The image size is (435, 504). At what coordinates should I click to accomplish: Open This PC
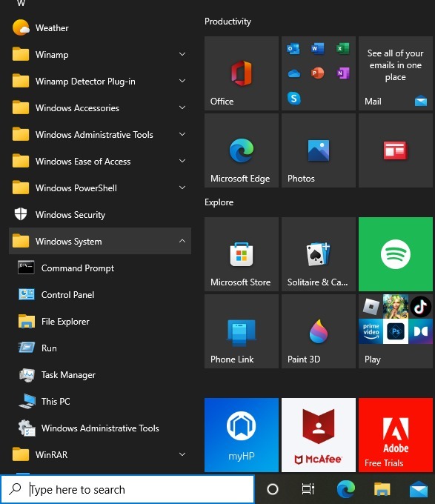coord(99,401)
